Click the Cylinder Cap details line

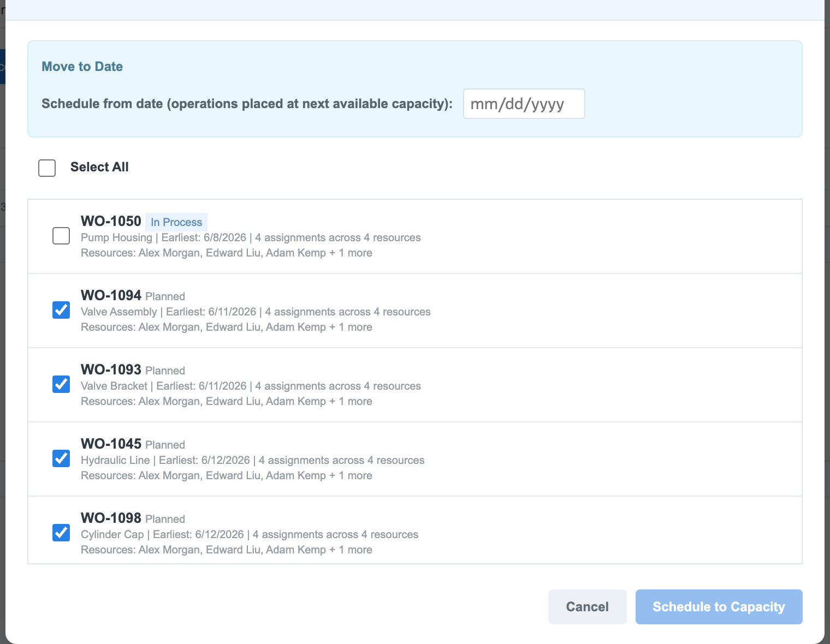click(x=250, y=534)
